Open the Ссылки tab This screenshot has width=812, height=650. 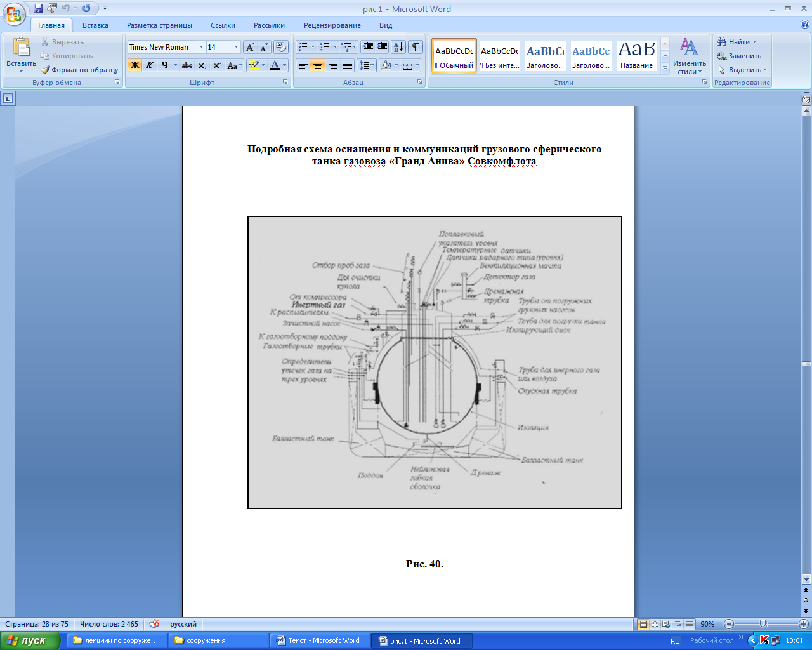point(223,25)
